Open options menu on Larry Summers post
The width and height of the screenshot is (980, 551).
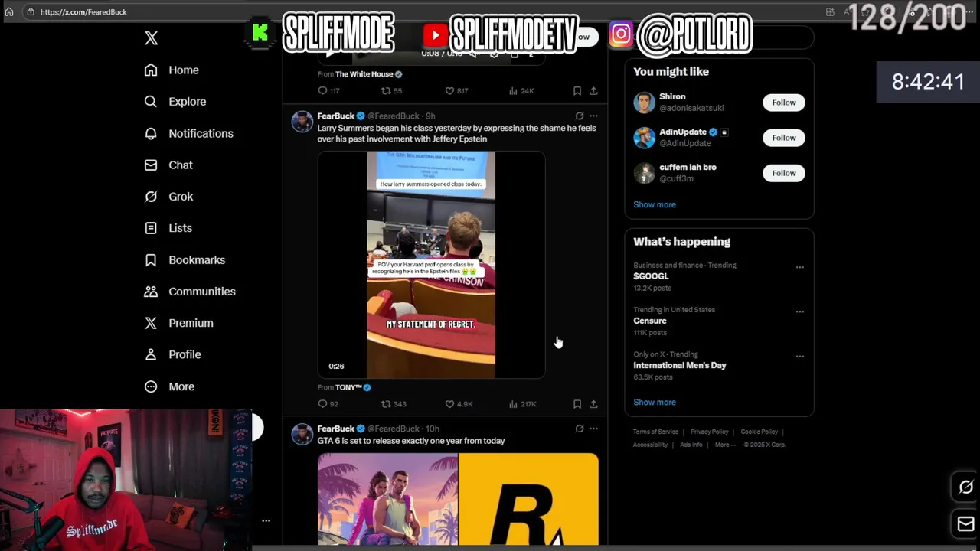point(593,116)
